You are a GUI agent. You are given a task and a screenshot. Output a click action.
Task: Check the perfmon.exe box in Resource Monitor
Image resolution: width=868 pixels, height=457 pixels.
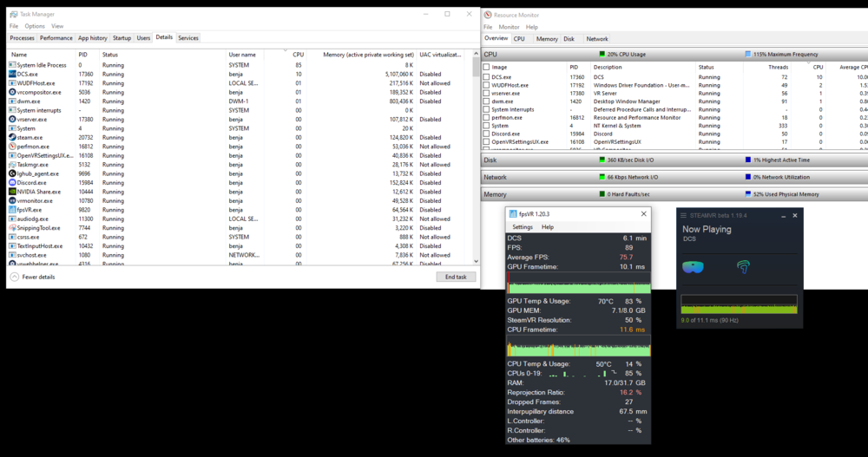486,118
